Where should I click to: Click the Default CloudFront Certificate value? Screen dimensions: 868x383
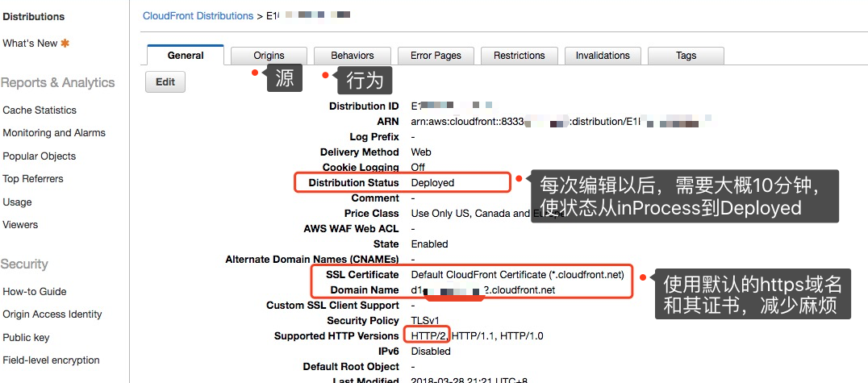pyautogui.click(x=518, y=274)
